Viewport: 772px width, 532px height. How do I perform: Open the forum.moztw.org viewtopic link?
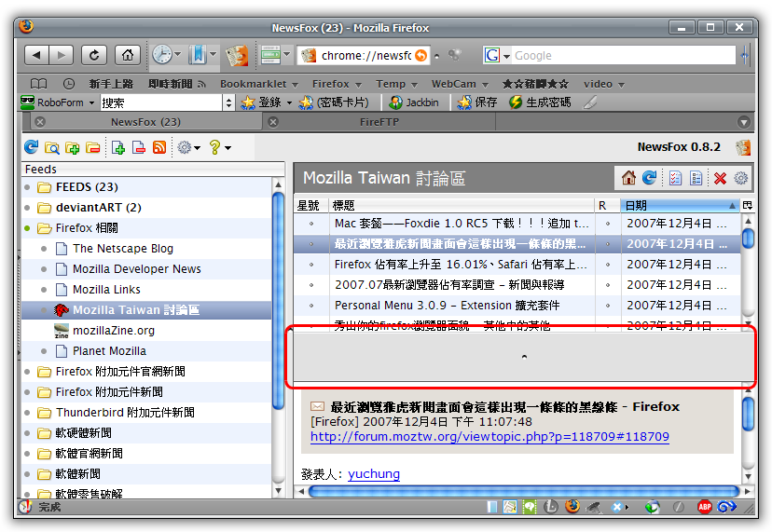click(x=489, y=437)
